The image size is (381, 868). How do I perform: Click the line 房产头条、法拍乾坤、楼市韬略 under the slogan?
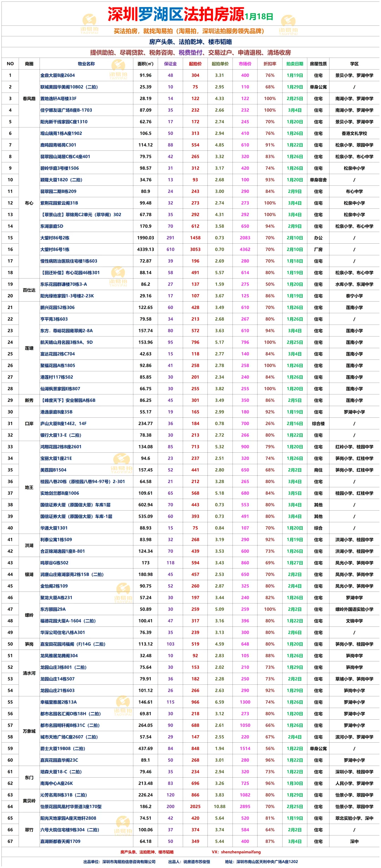[190, 42]
